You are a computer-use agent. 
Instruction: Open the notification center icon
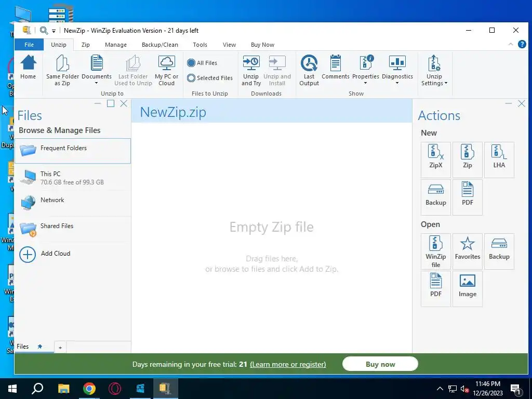pos(515,389)
